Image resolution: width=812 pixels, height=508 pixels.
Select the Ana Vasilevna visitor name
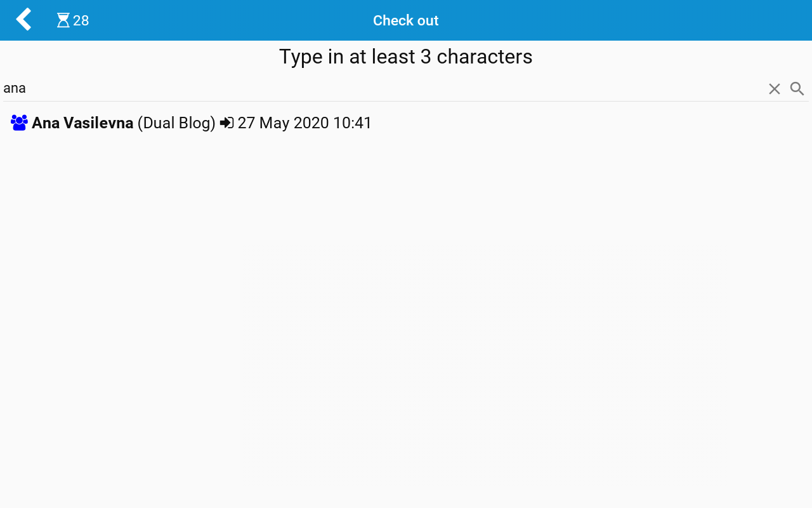(x=82, y=123)
